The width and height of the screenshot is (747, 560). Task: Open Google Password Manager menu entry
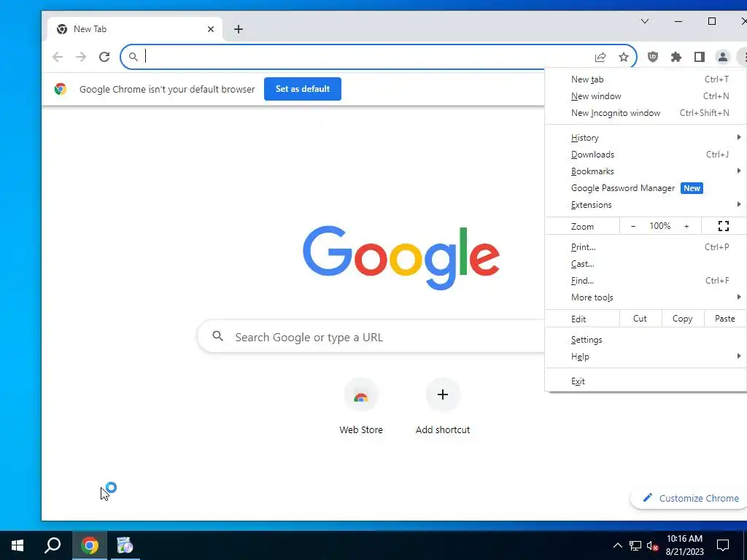[x=646, y=188]
